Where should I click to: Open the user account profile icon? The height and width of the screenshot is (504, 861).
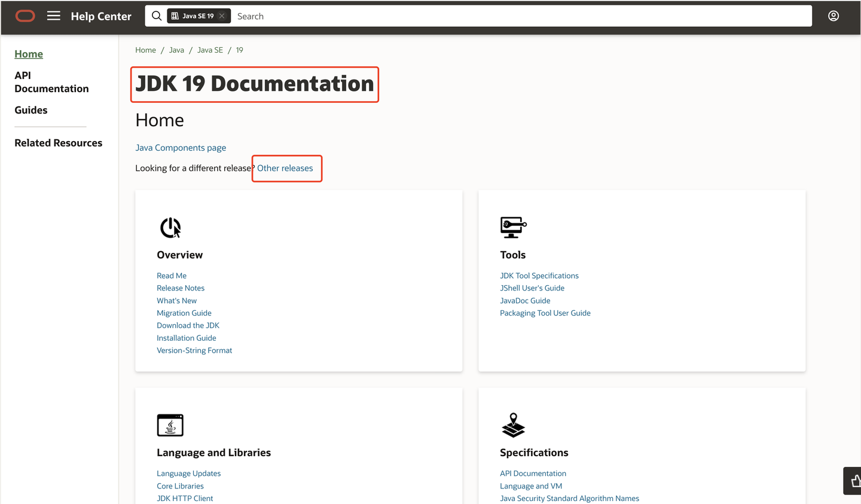(x=833, y=16)
